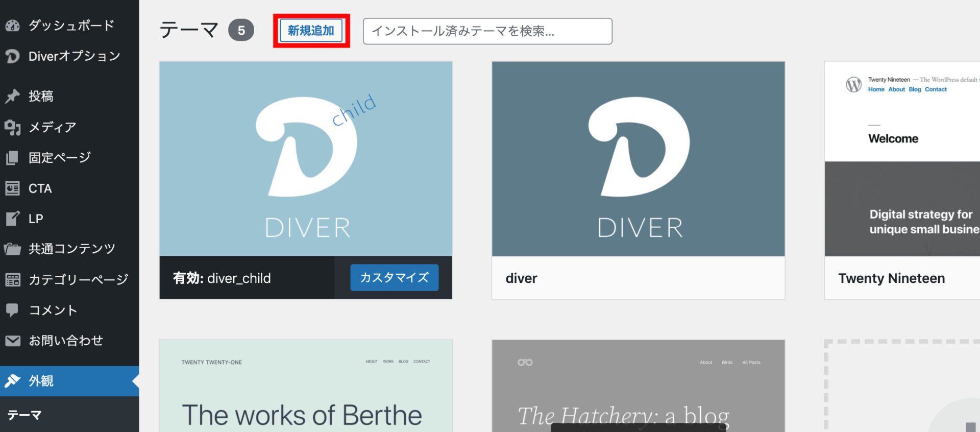Click the speech bubble icon beside コメント
Image resolution: width=980 pixels, height=432 pixels.
click(x=12, y=310)
